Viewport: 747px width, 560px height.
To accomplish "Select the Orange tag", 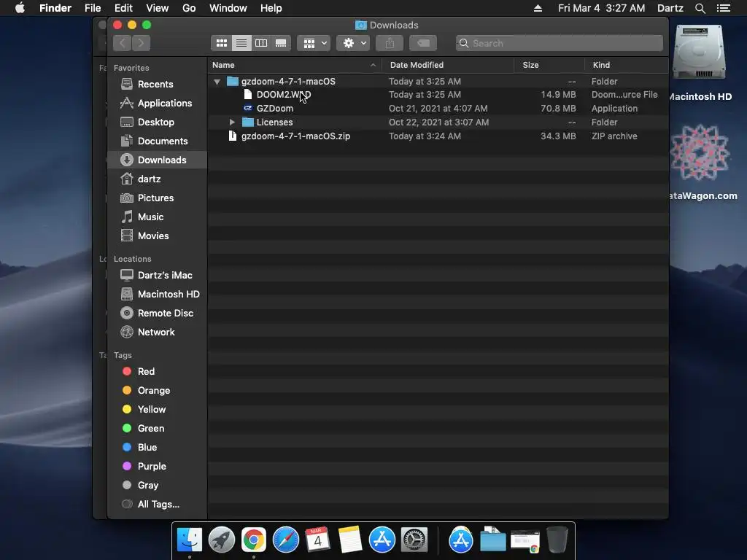I will pyautogui.click(x=158, y=391).
